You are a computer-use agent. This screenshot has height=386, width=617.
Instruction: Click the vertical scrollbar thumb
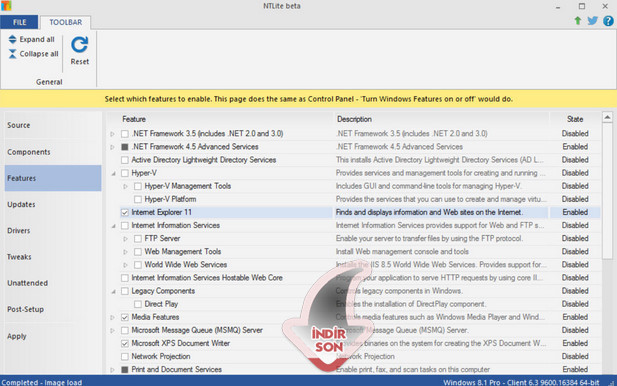coord(607,191)
